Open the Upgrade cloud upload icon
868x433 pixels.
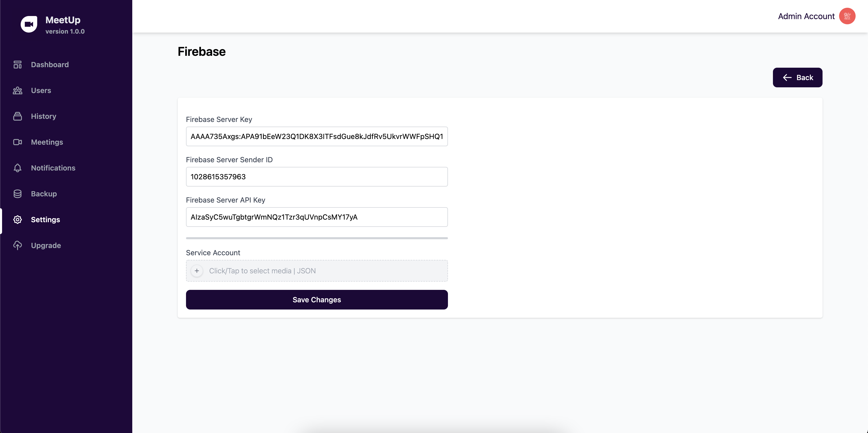pyautogui.click(x=18, y=245)
